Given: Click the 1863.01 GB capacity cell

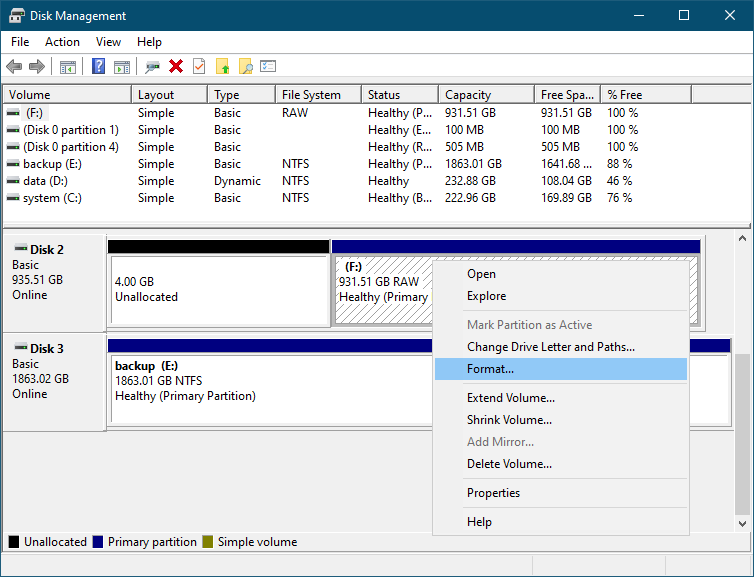Looking at the screenshot, I should (x=473, y=164).
